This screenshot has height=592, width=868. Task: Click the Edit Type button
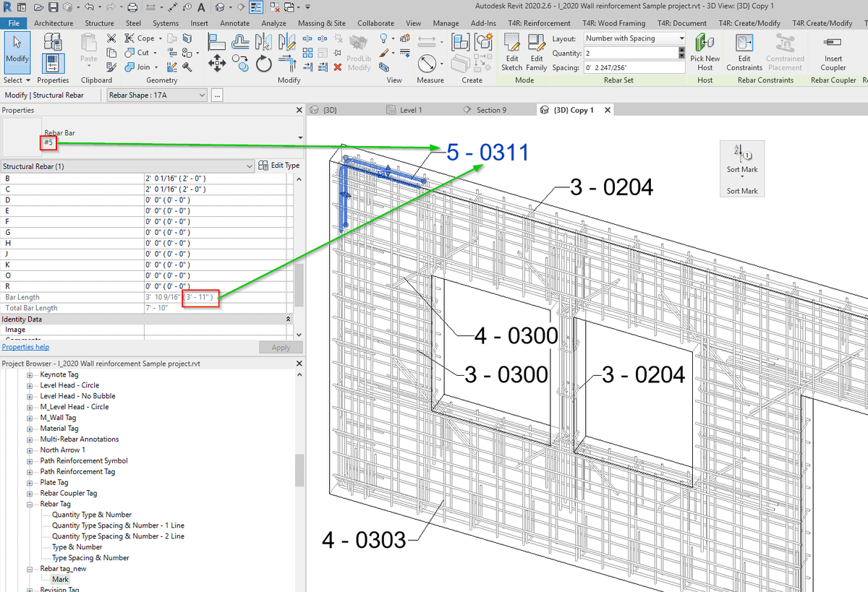(279, 166)
